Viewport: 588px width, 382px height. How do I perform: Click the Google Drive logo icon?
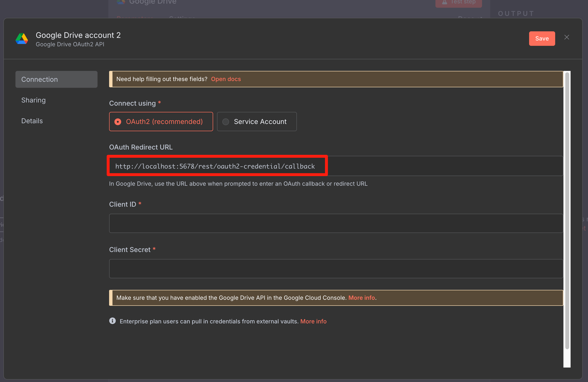[22, 39]
